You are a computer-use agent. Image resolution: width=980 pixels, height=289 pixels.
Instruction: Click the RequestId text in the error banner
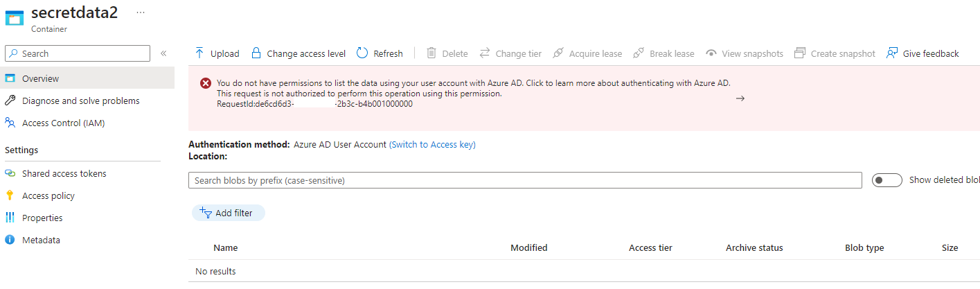315,104
